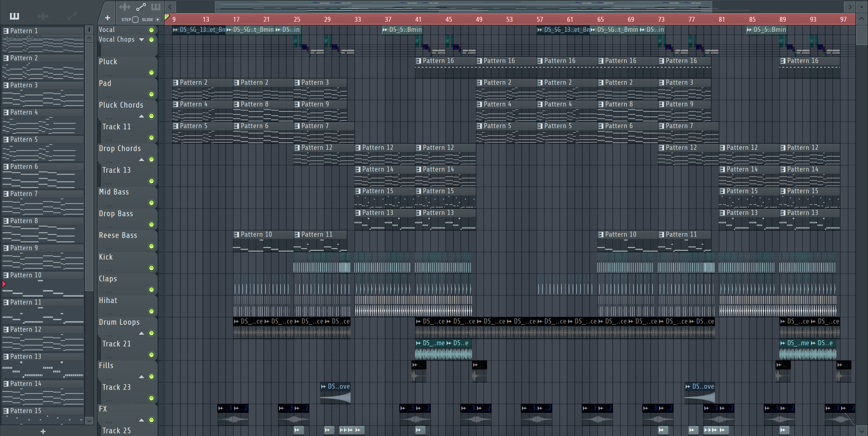This screenshot has height=436, width=868.
Task: Collapse the Drum Loops track group
Action: point(142,333)
